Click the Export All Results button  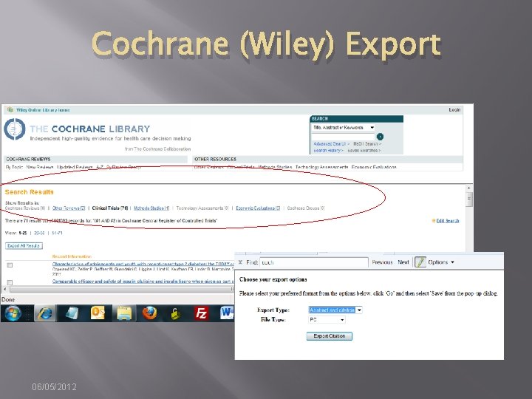point(24,245)
